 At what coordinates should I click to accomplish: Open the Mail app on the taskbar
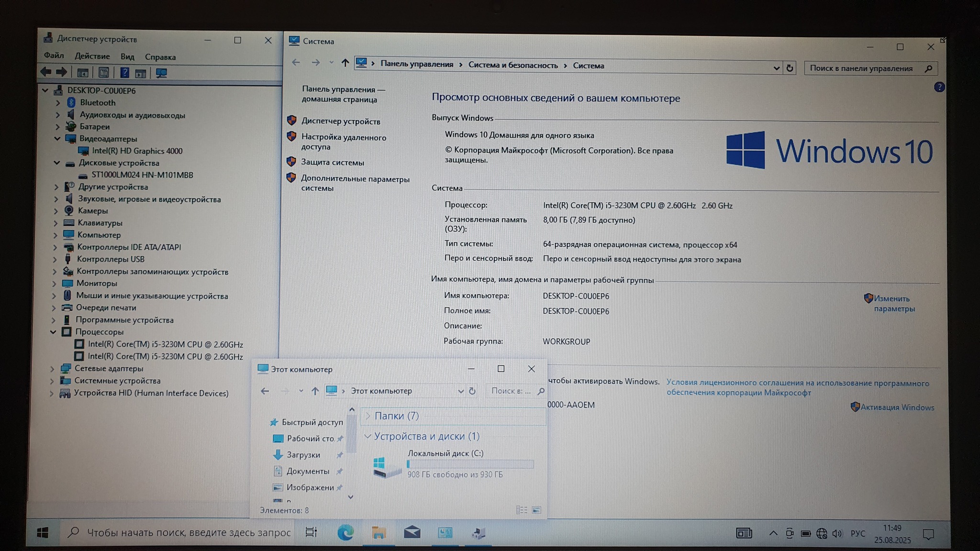(x=412, y=532)
